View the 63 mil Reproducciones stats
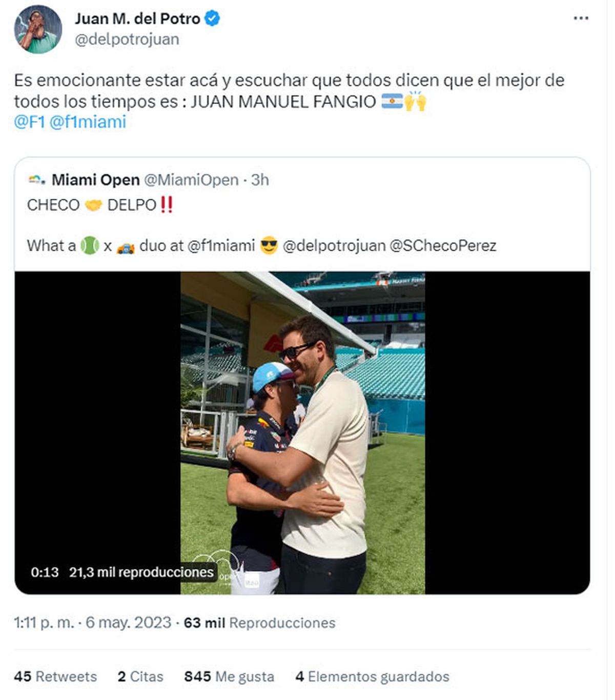Screen dimensions: 615x700 point(259,623)
